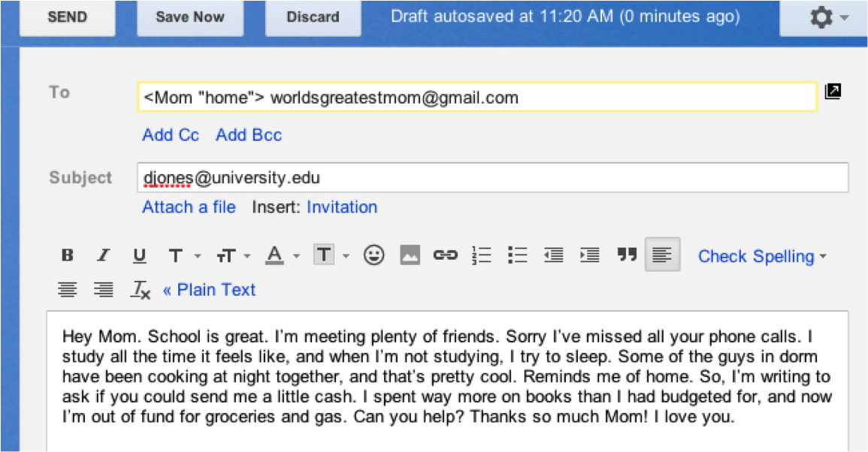This screenshot has width=868, height=452.
Task: Insert a hyperlink using the link icon
Action: point(446,255)
